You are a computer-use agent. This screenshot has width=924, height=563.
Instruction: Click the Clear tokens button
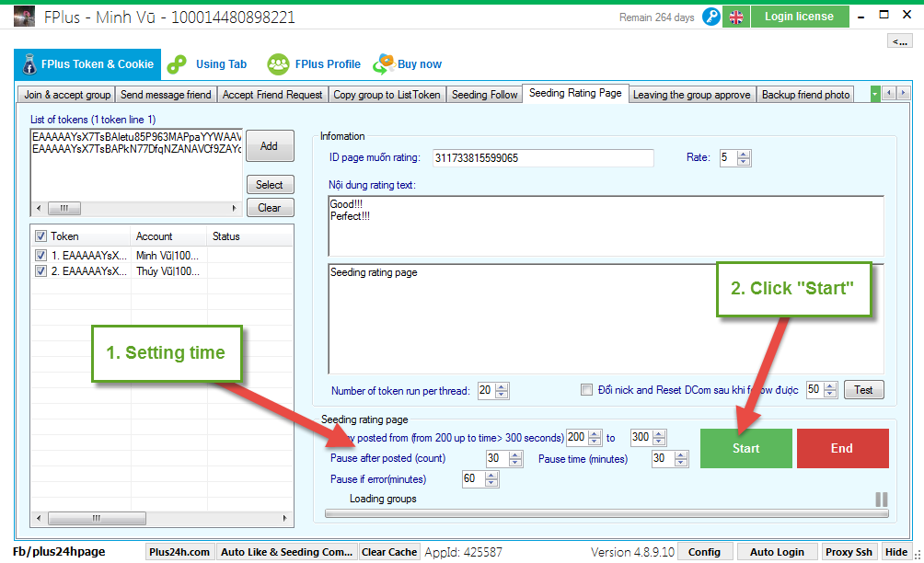pos(270,208)
